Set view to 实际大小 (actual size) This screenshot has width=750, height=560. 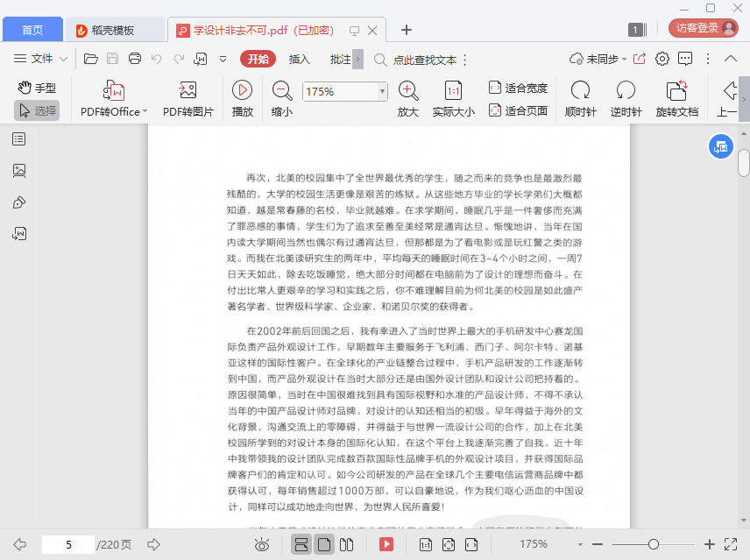coord(454,98)
